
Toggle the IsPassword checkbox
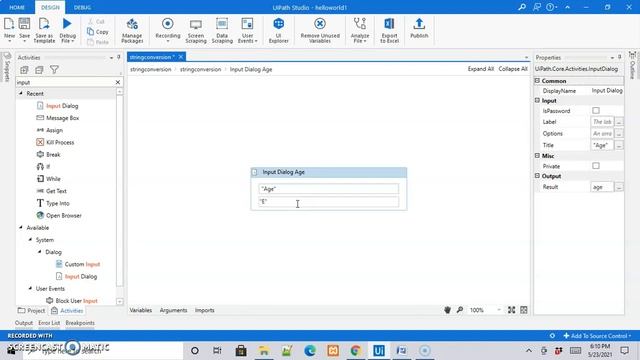pyautogui.click(x=596, y=111)
